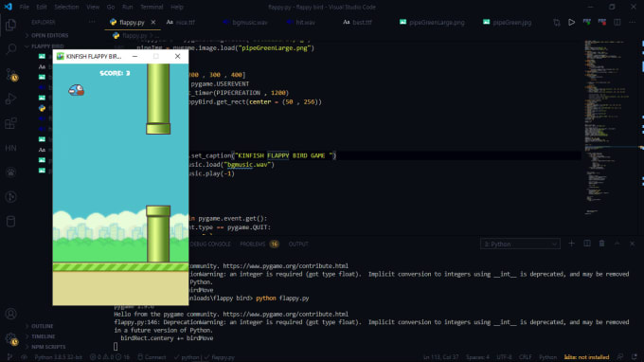Click the errors and warnings count in status bar
644x362 pixels.
[109, 357]
